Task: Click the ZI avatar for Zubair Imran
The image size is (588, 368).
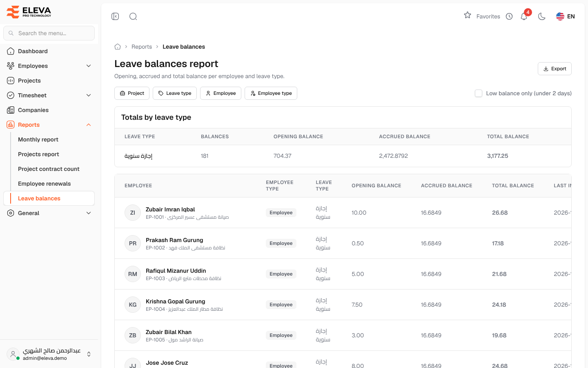Action: tap(133, 213)
